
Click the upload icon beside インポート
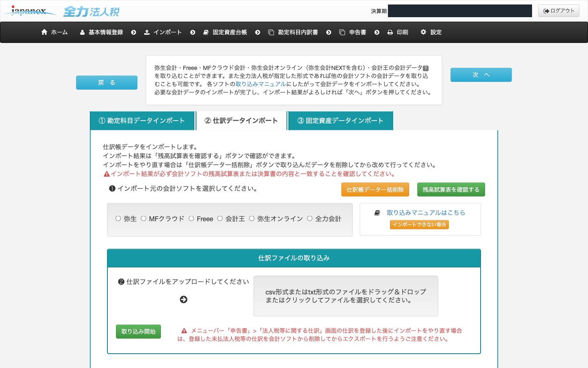(147, 32)
